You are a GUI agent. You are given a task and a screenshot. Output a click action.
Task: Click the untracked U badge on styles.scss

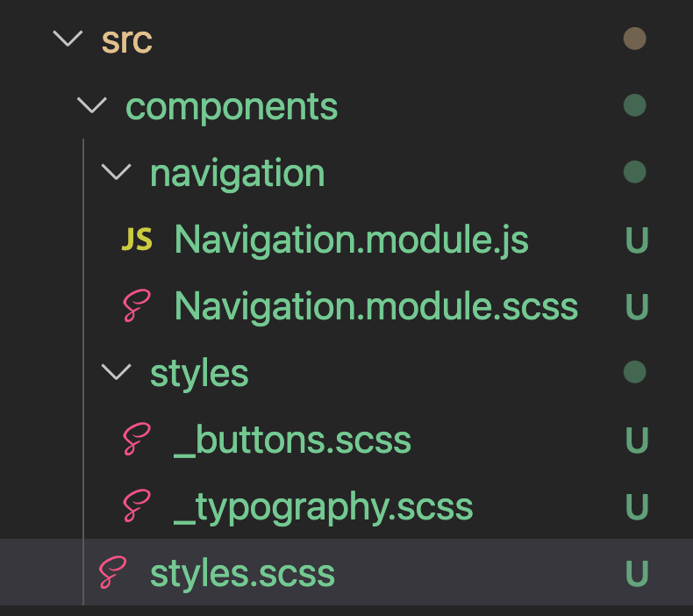click(x=636, y=574)
